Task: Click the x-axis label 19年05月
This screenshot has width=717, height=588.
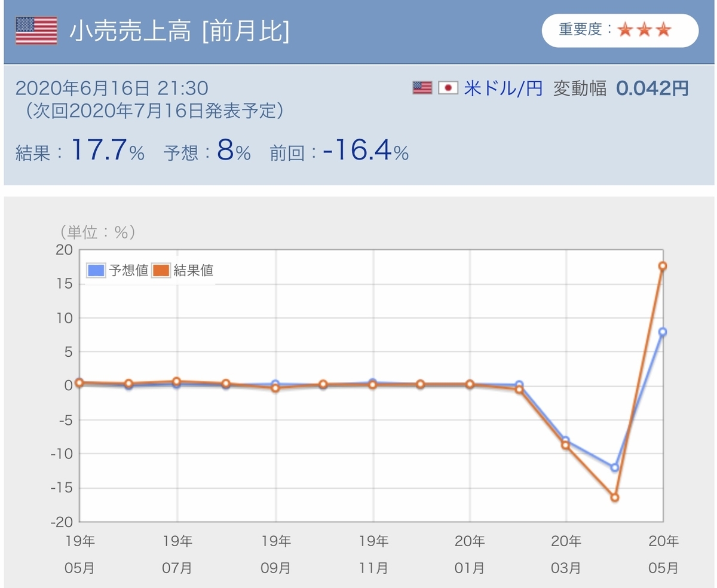Action: click(79, 555)
